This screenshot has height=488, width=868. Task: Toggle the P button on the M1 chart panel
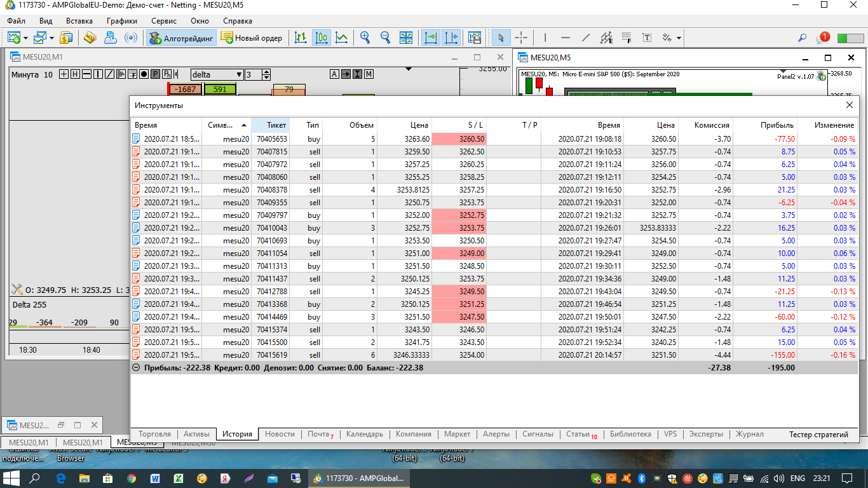[x=155, y=74]
